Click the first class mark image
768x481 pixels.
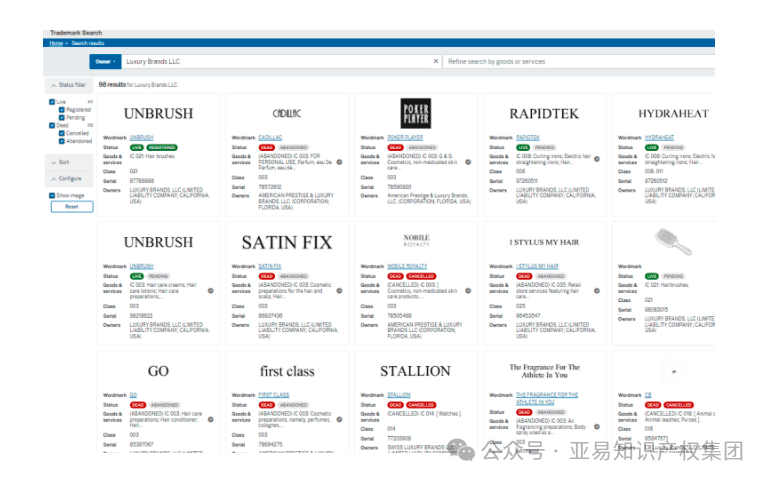coord(287,371)
